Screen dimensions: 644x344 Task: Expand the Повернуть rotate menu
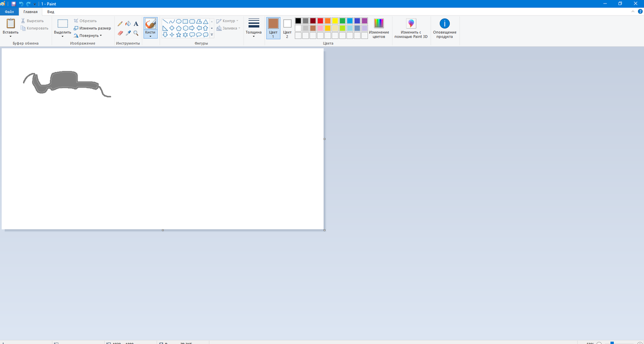click(x=88, y=36)
